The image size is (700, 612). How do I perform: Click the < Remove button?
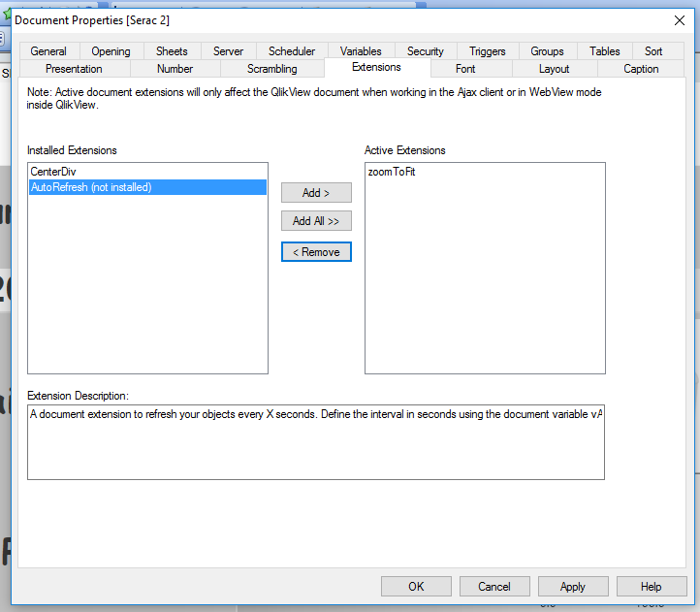(x=316, y=252)
